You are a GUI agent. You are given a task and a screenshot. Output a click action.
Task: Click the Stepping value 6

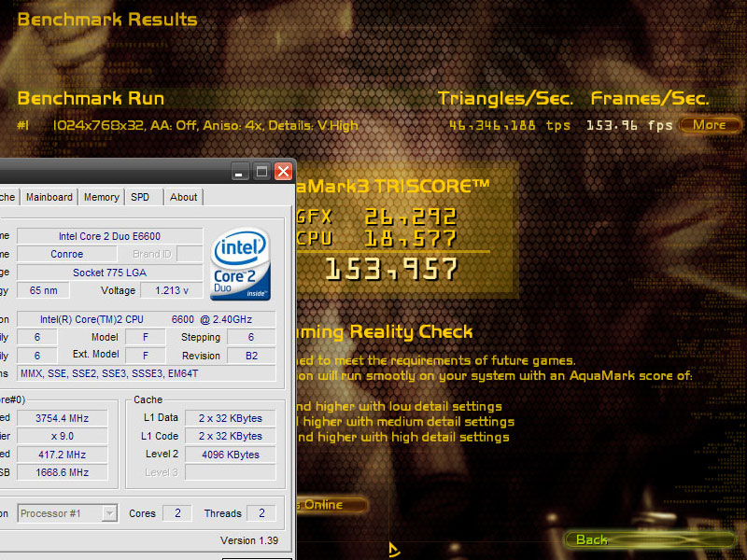pos(251,337)
